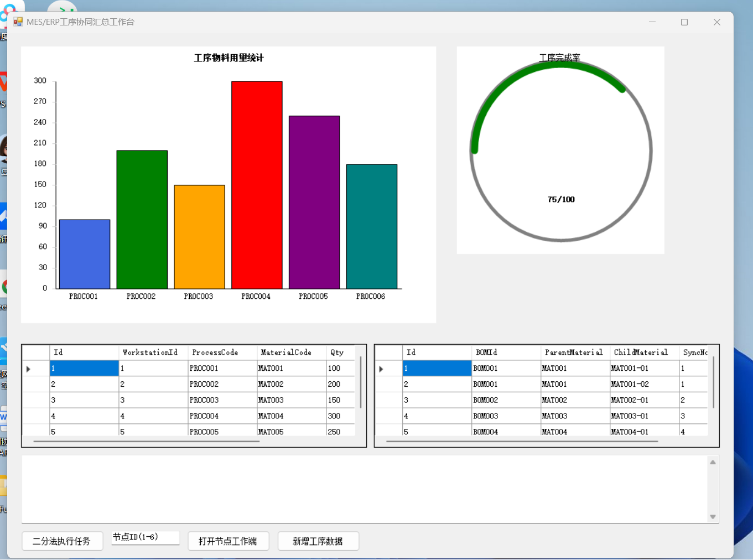
Task: Click the 打开节点工作端 button
Action: (x=229, y=541)
